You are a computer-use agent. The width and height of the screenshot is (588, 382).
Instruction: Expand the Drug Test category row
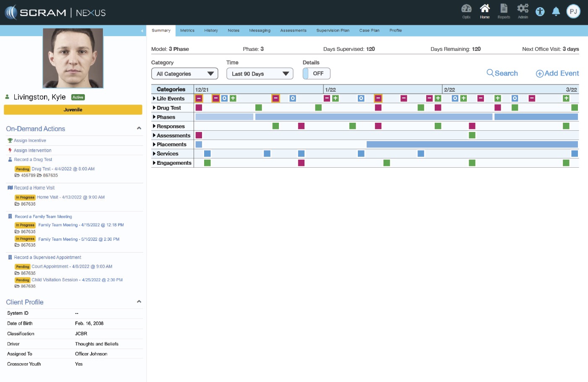coord(169,108)
